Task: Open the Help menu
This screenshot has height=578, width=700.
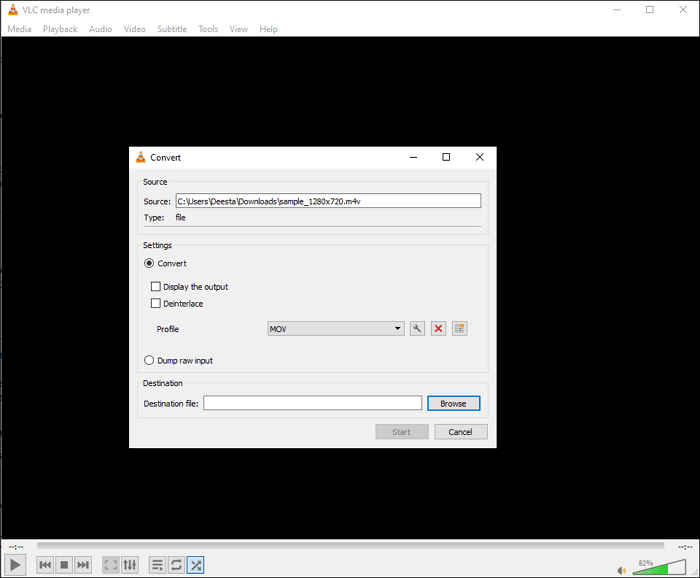Action: pos(268,29)
